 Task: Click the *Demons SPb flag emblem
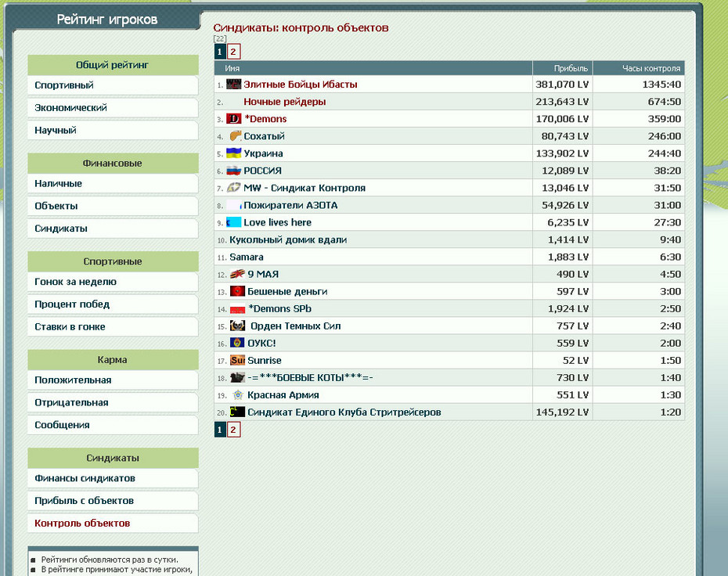click(237, 308)
